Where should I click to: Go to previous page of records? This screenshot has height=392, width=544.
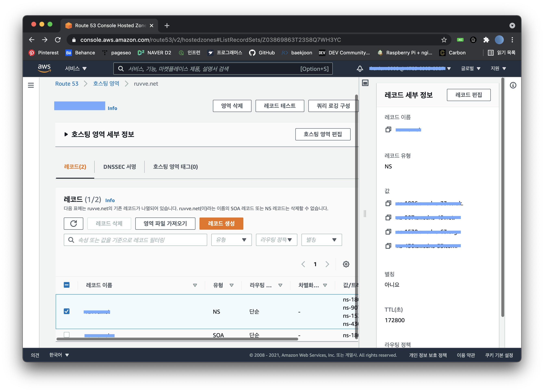coord(303,264)
